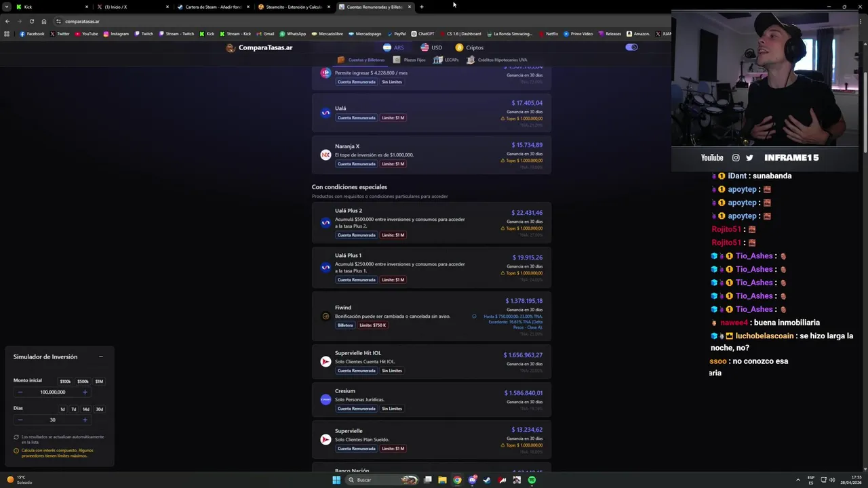Select the $500k amount preset

(x=83, y=382)
